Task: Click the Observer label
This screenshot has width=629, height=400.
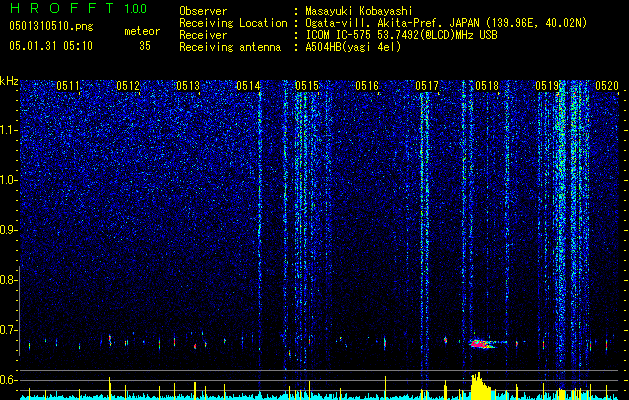Action: [x=203, y=11]
